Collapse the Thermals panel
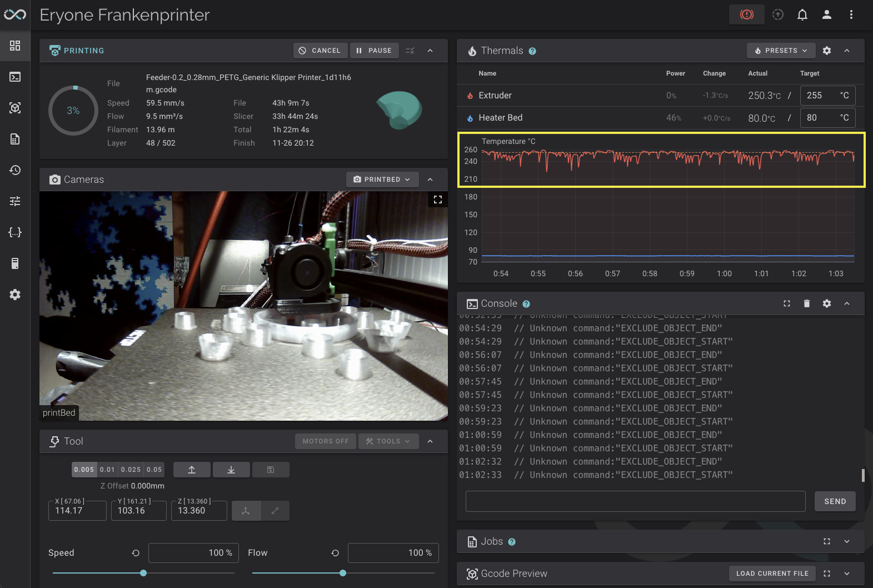 coord(847,51)
